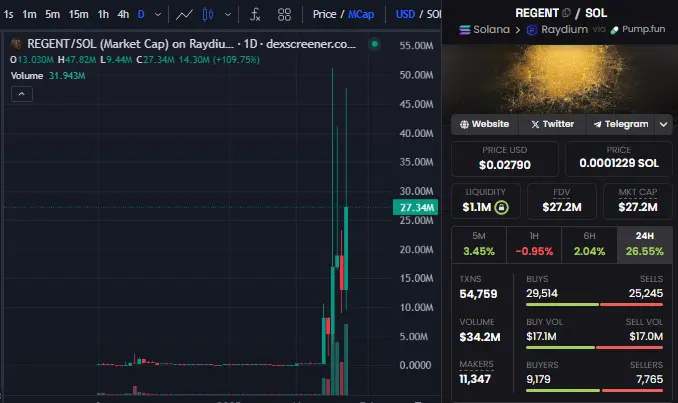The height and width of the screenshot is (403, 678).
Task: Click the FDV $27.2M box
Action: pos(562,201)
